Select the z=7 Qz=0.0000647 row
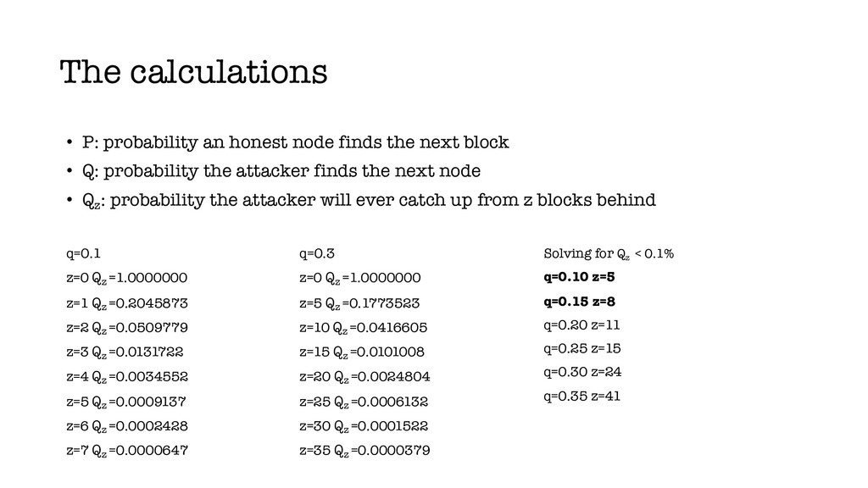 pos(127,451)
